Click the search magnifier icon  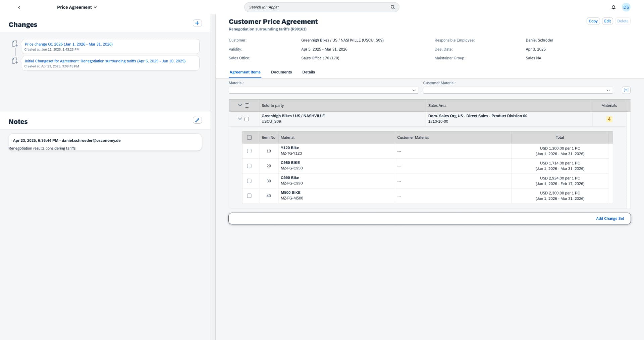tap(392, 7)
